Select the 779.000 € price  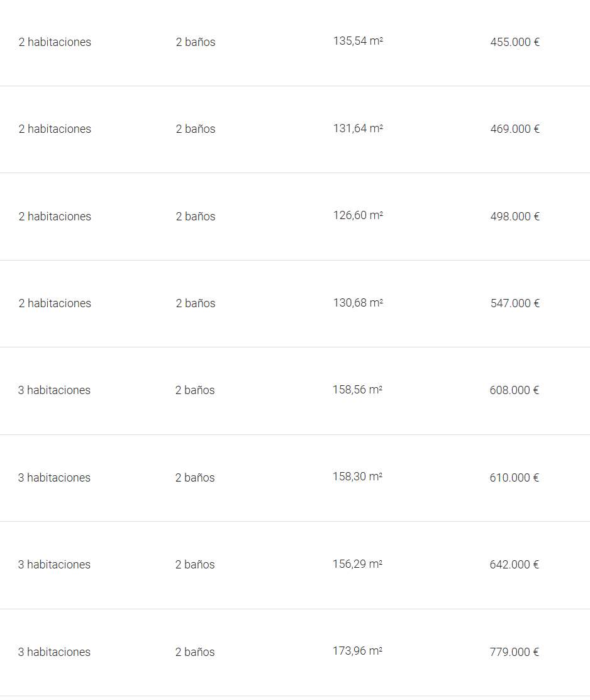click(x=514, y=652)
